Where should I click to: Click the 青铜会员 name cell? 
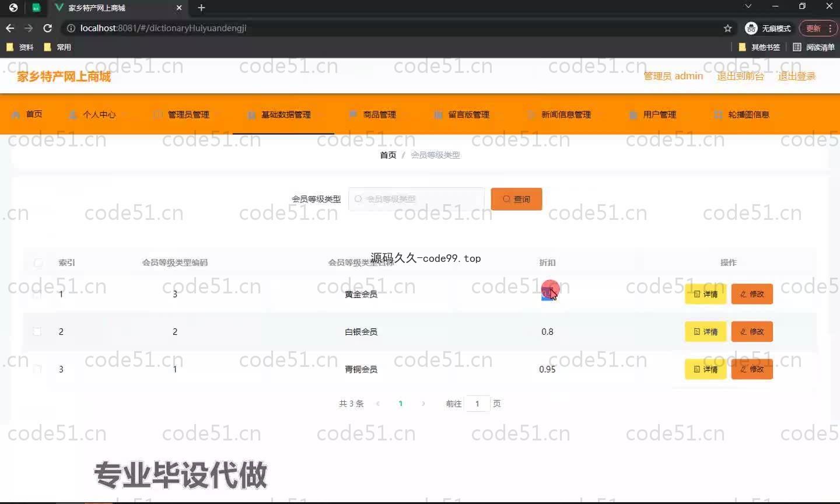pos(361,369)
